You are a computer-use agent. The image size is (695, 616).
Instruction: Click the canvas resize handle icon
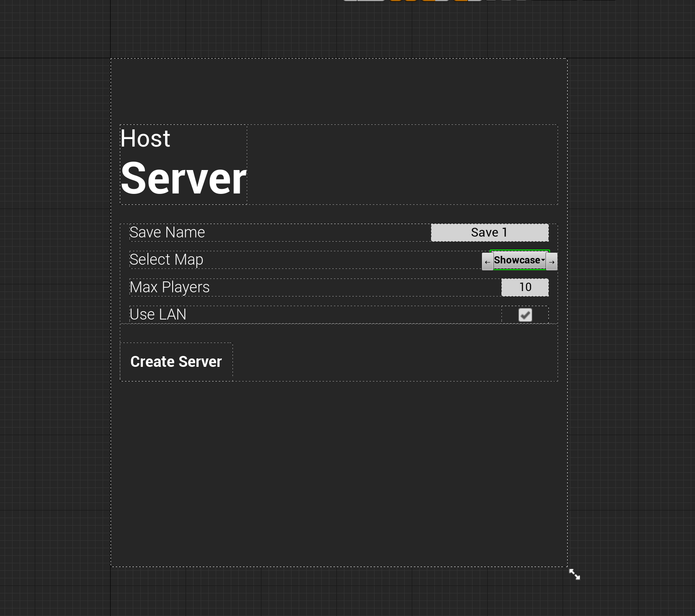click(x=574, y=574)
